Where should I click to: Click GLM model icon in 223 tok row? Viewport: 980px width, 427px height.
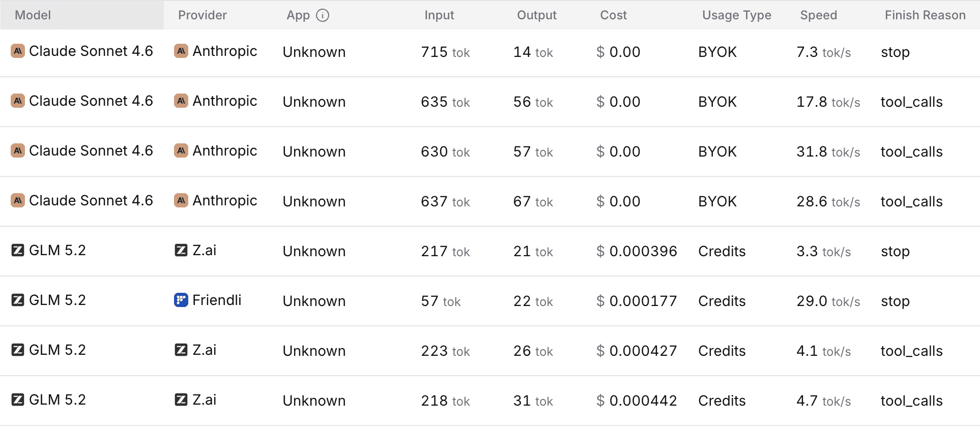(x=18, y=350)
